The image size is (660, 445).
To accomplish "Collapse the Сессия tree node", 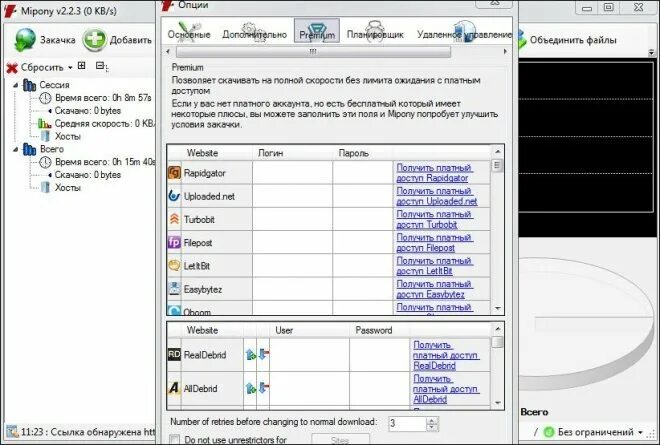I will click(x=16, y=85).
